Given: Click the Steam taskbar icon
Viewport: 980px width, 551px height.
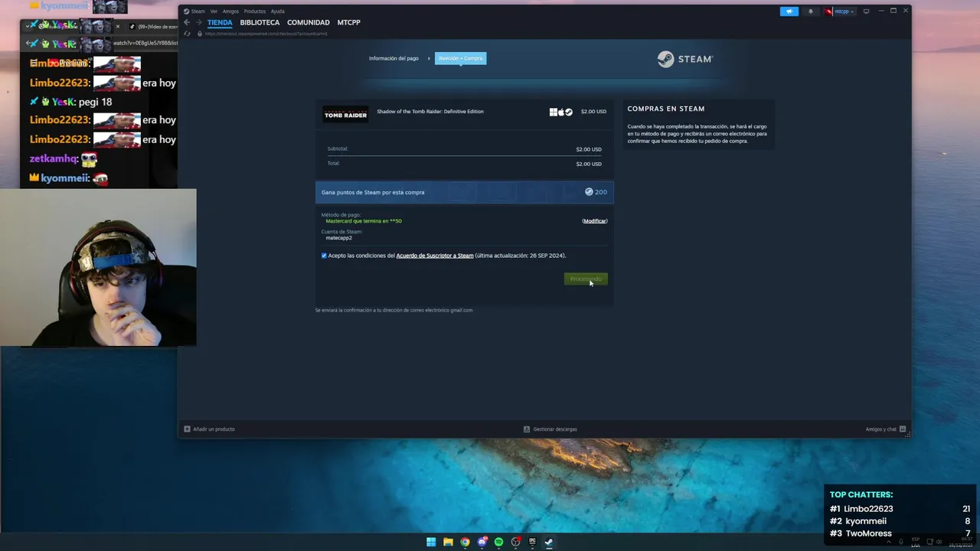Looking at the screenshot, I should pos(549,542).
